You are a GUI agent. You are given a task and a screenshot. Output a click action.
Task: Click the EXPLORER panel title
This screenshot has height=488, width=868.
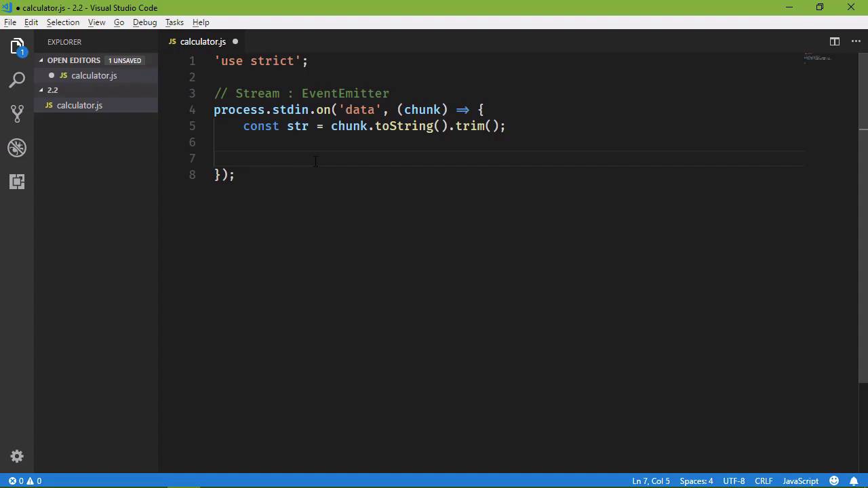tap(64, 42)
